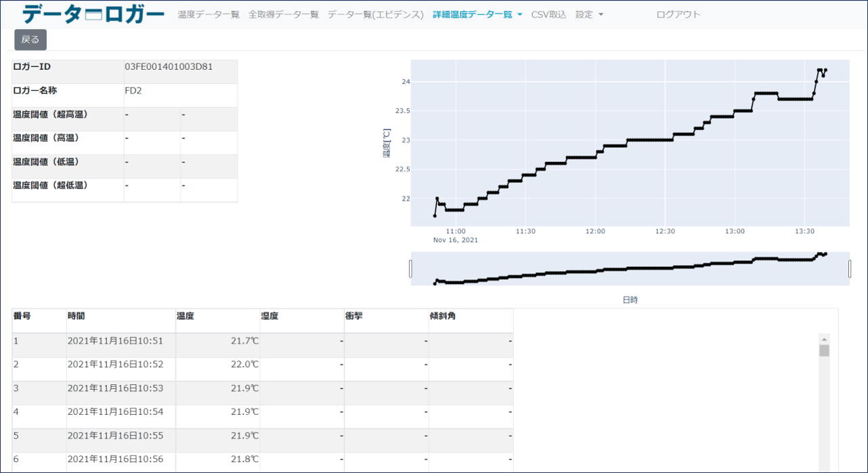Image resolution: width=868 pixels, height=473 pixels.
Task: Click the データロガー logo
Action: 93,14
